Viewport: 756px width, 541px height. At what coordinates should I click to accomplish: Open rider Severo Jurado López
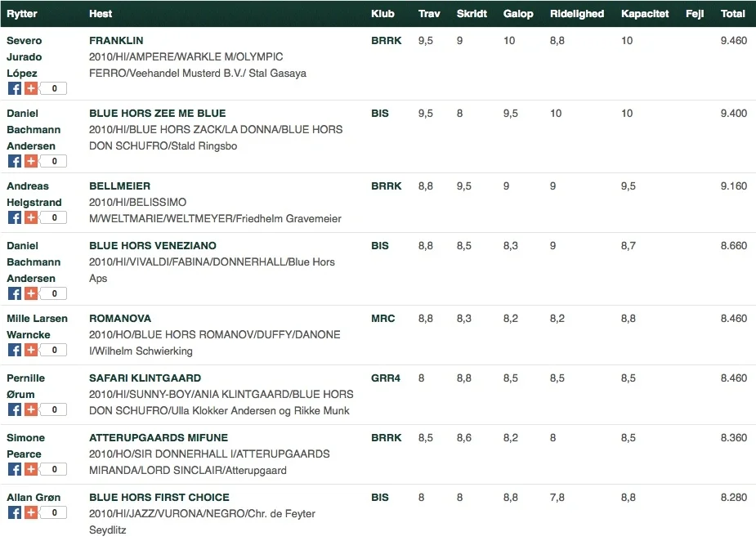24,57
